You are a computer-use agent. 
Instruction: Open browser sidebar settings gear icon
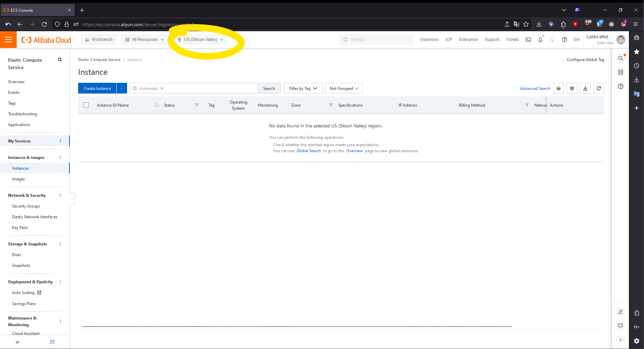pyautogui.click(x=637, y=341)
